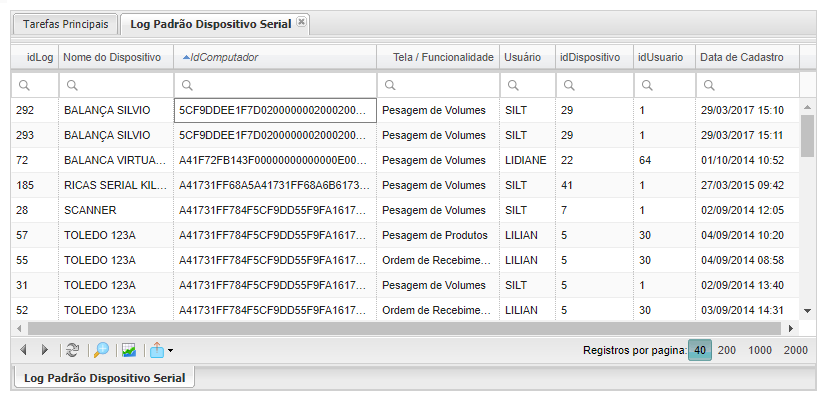Screen dimensions: 827x401
Task: Go to next page with right arrow
Action: [44, 350]
